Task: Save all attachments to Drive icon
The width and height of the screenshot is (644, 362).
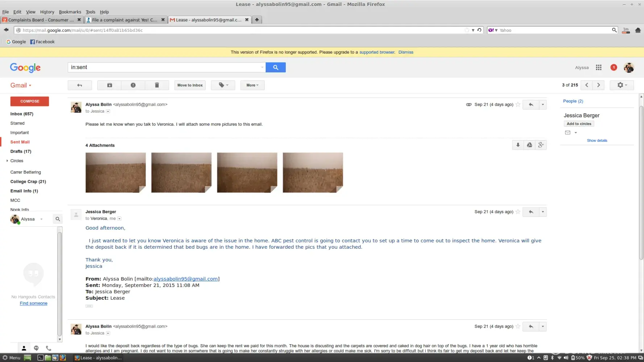Action: pyautogui.click(x=530, y=145)
